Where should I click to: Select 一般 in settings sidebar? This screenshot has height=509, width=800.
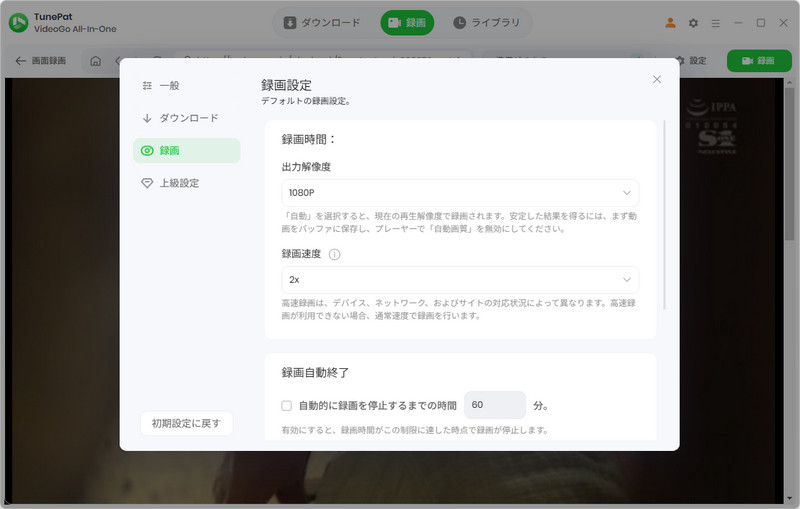187,86
